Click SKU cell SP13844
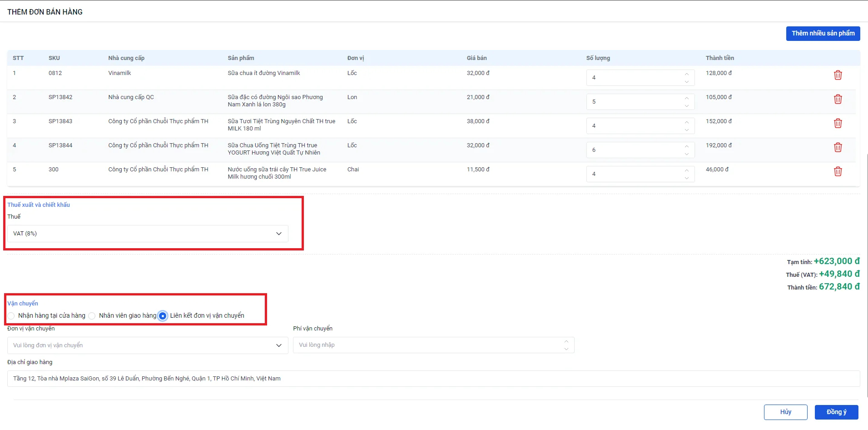The image size is (868, 430). (60, 145)
